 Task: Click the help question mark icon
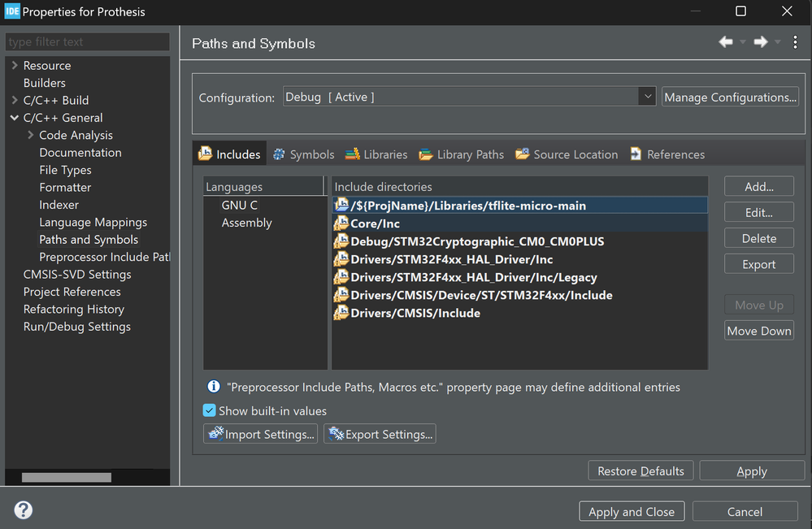click(24, 510)
